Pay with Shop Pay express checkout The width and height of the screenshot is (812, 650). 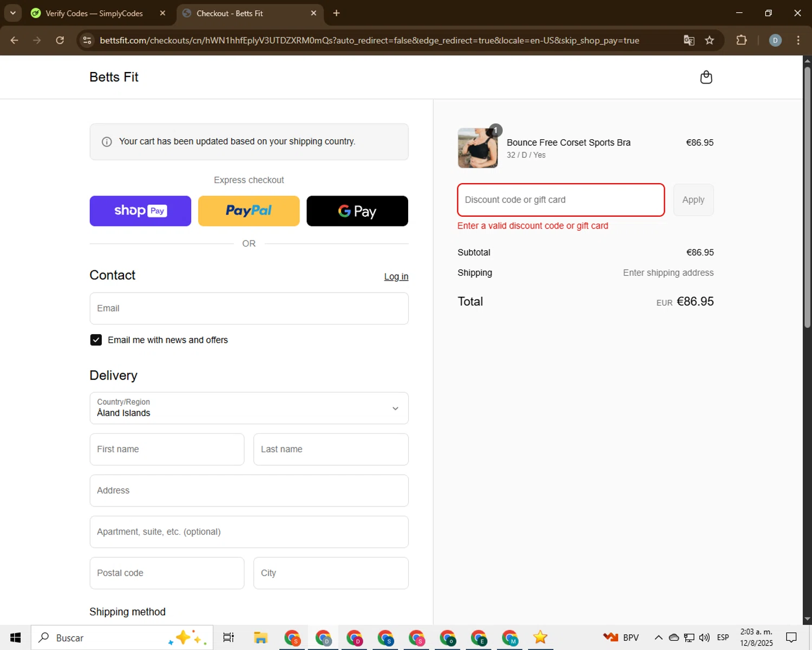pyautogui.click(x=140, y=211)
